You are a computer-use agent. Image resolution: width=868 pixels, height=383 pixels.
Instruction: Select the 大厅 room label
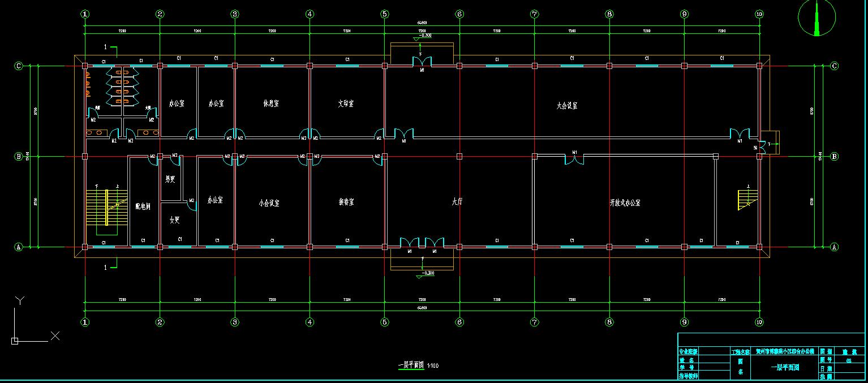point(457,201)
